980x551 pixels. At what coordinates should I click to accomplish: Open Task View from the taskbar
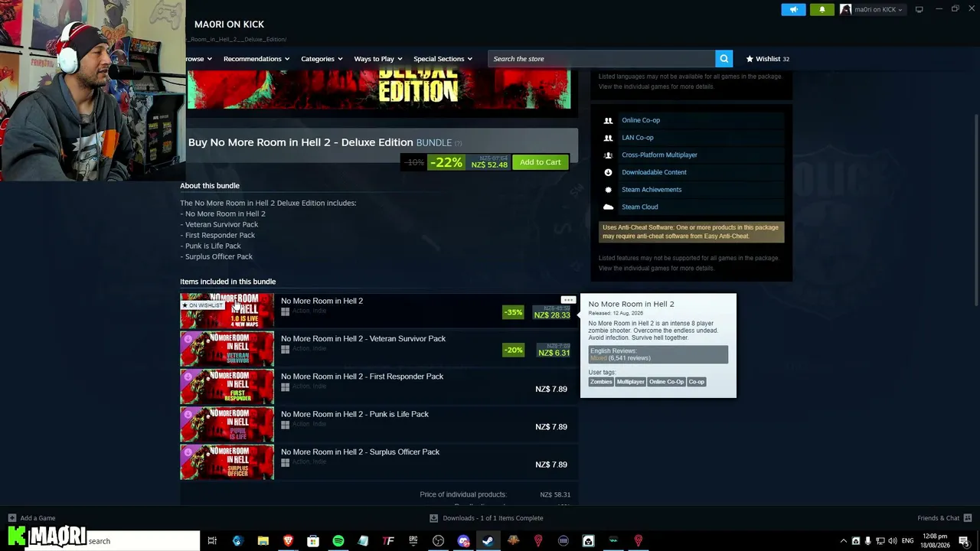212,541
